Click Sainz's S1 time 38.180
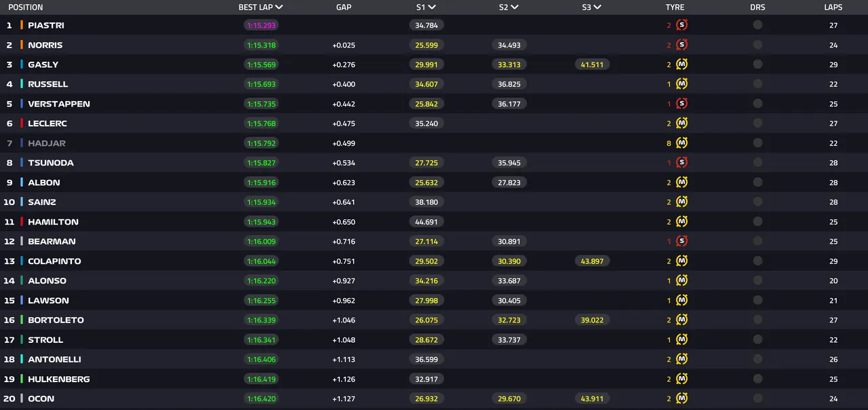 [x=427, y=202]
